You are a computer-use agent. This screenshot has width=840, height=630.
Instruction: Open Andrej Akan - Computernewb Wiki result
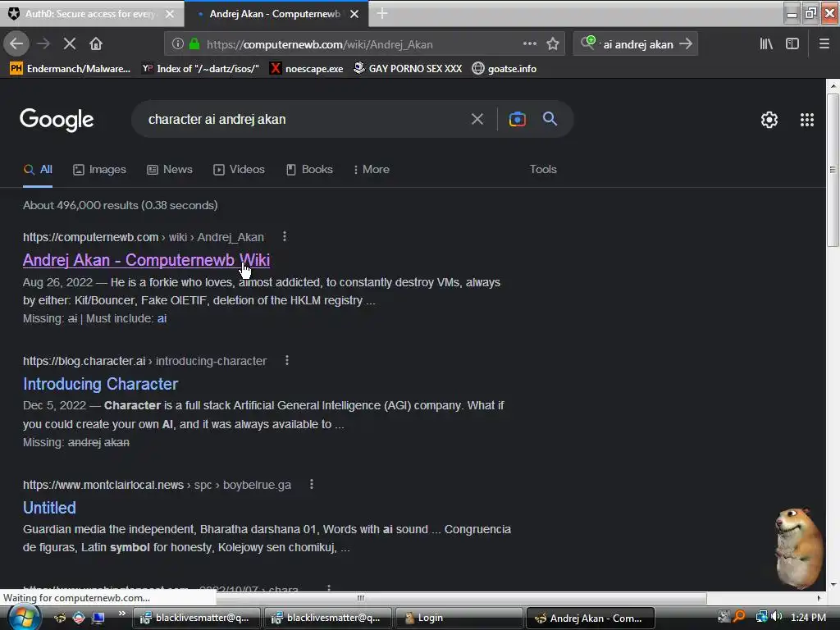coord(146,260)
